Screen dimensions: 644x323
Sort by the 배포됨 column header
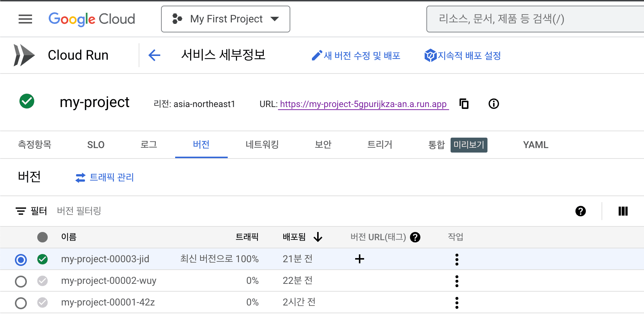(294, 237)
